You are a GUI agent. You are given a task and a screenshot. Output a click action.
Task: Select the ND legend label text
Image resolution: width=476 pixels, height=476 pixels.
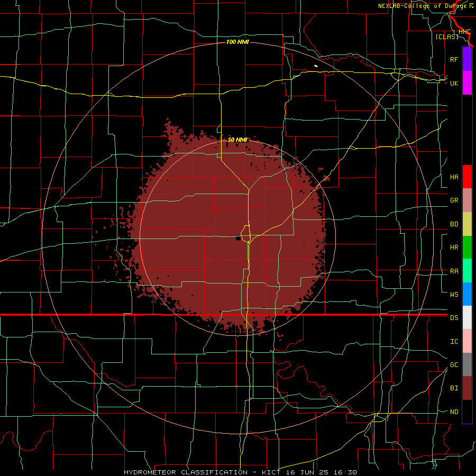(x=454, y=412)
